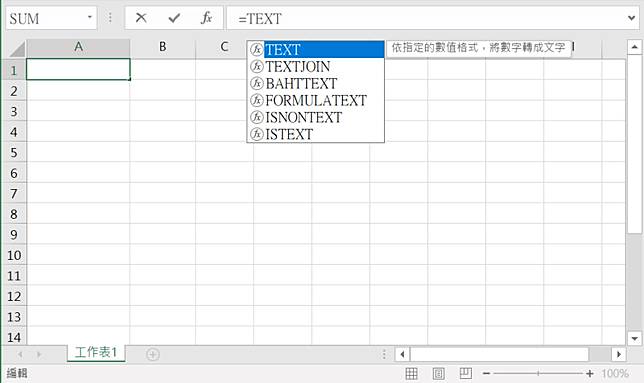Click the zoom slider handle
Screen dimensions: 644x383
click(538, 373)
